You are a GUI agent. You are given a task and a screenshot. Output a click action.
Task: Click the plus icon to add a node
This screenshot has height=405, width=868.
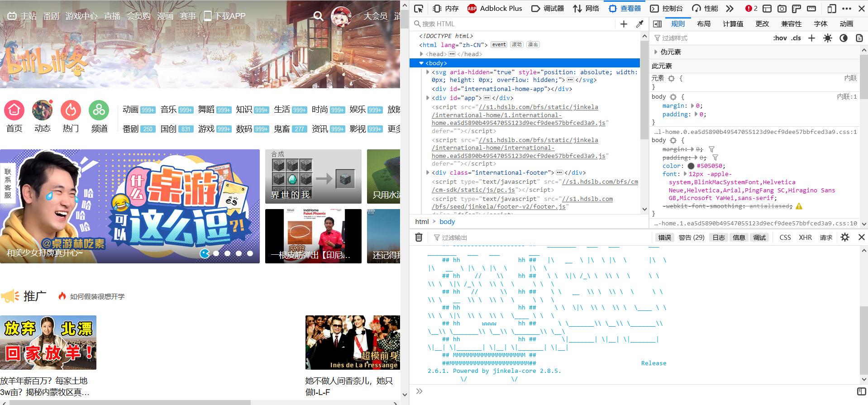click(624, 24)
